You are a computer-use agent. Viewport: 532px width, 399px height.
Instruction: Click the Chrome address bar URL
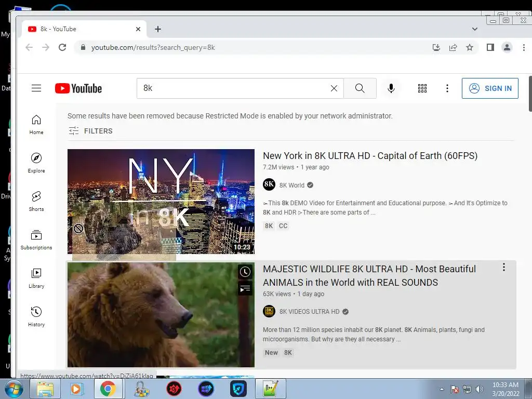click(x=153, y=47)
